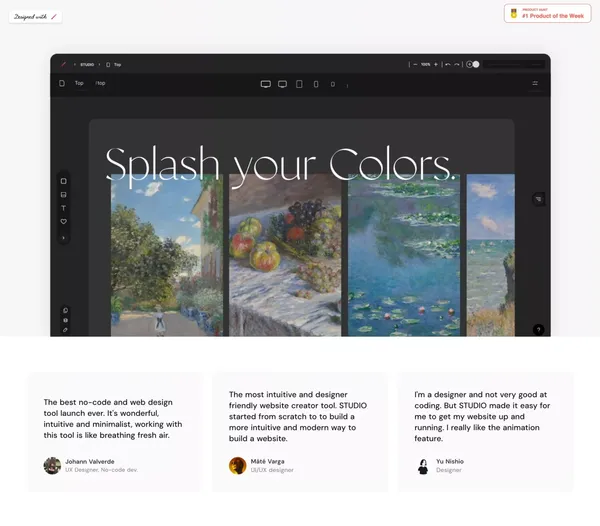Click the testimonial starting The most intuitive
Image resolution: width=600 pixels, height=526 pixels.
298,416
